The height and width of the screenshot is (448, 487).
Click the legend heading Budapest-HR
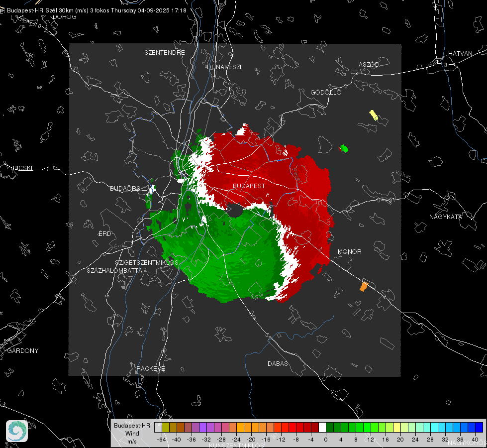132,425
